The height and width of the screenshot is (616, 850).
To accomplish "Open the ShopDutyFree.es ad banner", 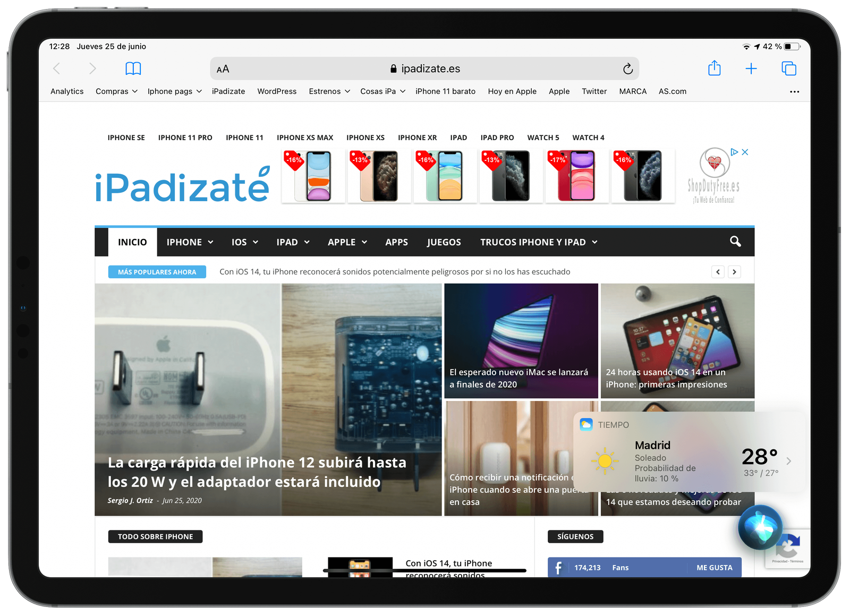I will coord(713,176).
